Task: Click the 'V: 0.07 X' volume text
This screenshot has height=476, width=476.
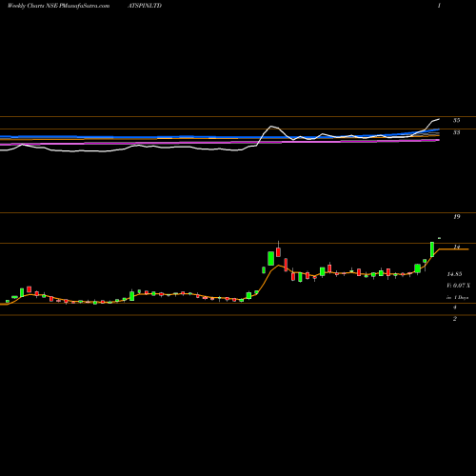Action: 458,286
